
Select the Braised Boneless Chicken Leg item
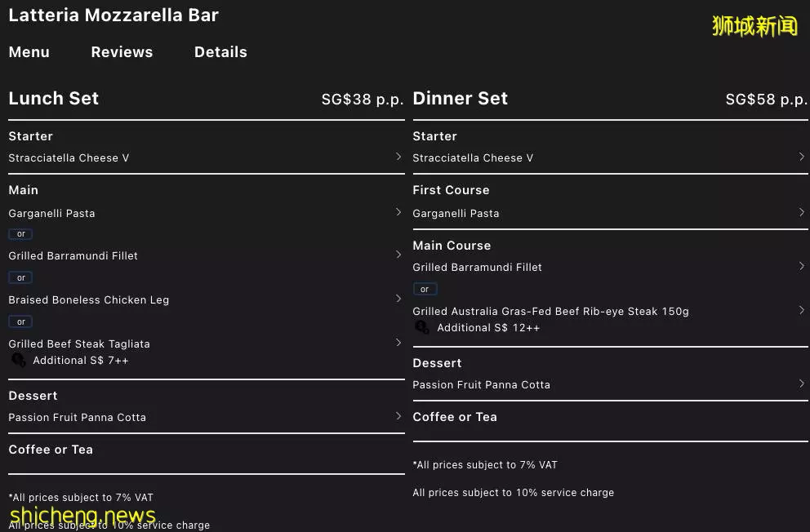click(x=89, y=299)
